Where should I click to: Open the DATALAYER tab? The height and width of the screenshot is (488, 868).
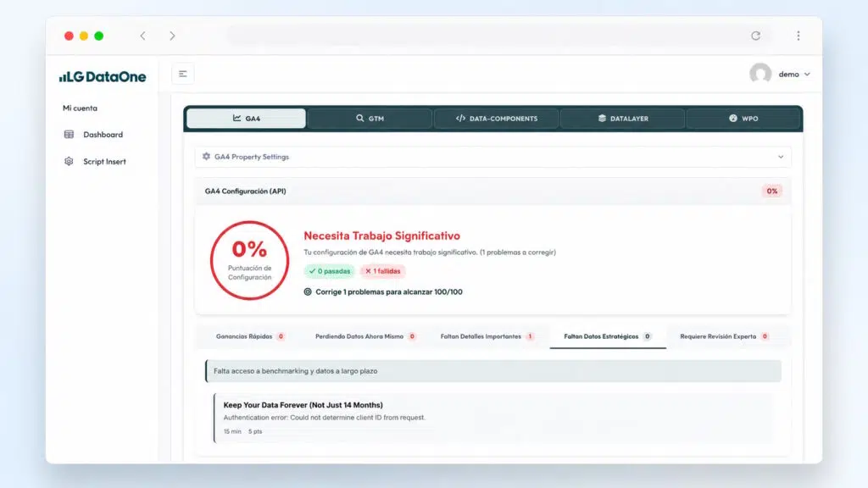pos(623,119)
